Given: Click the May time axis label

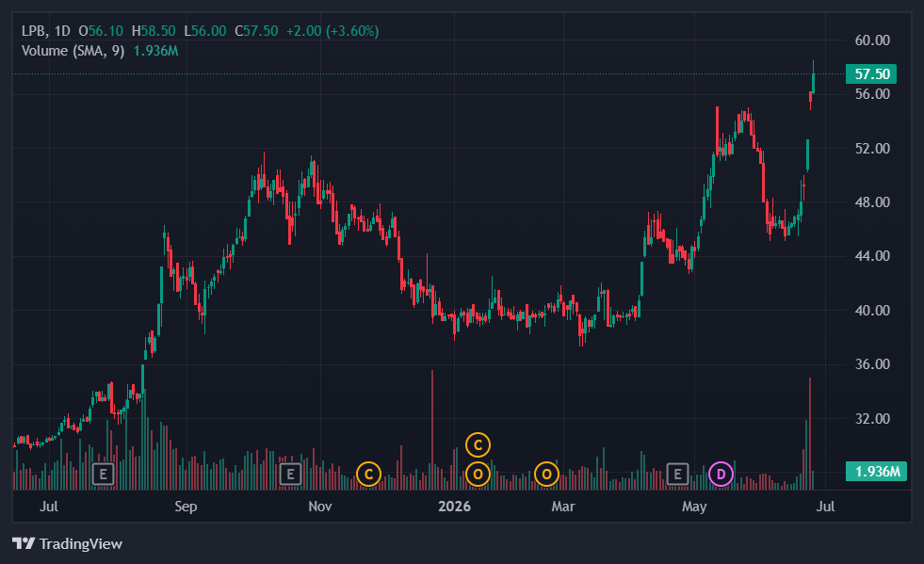Looking at the screenshot, I should tap(694, 507).
